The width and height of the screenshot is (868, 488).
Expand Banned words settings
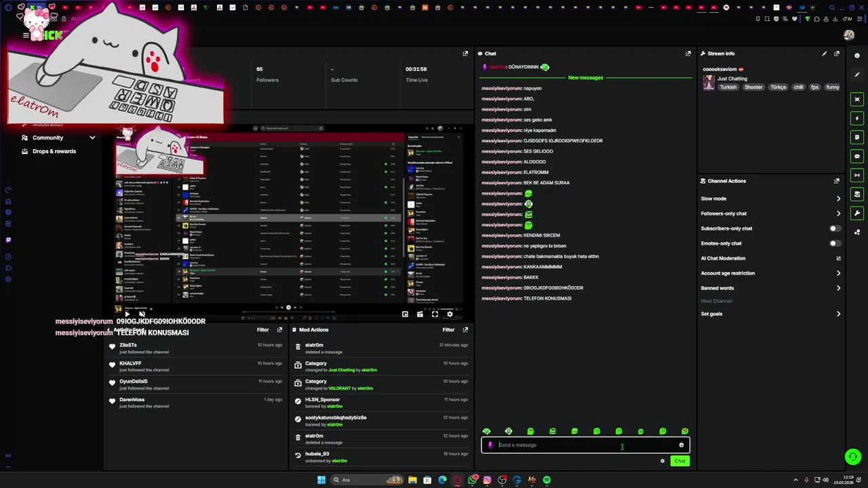point(838,288)
